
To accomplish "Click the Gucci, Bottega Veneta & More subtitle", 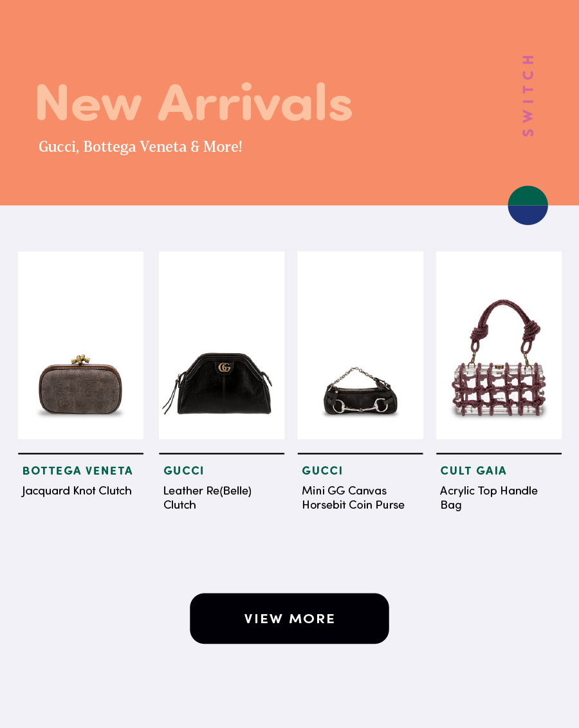I will (x=140, y=147).
